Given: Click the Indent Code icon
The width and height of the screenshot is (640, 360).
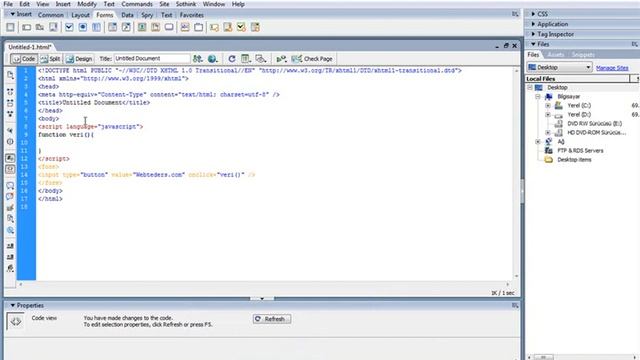Looking at the screenshot, I should 10,246.
